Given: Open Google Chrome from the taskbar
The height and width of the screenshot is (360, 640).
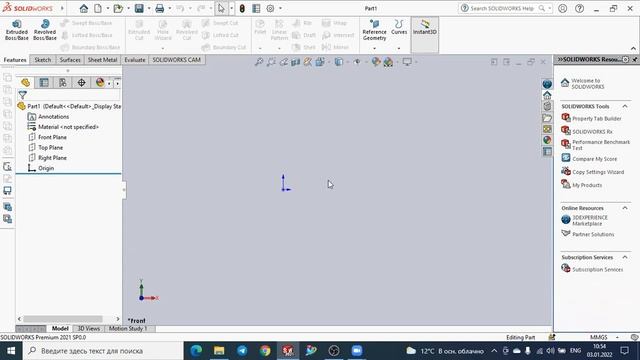Looking at the screenshot, I should pos(265,351).
